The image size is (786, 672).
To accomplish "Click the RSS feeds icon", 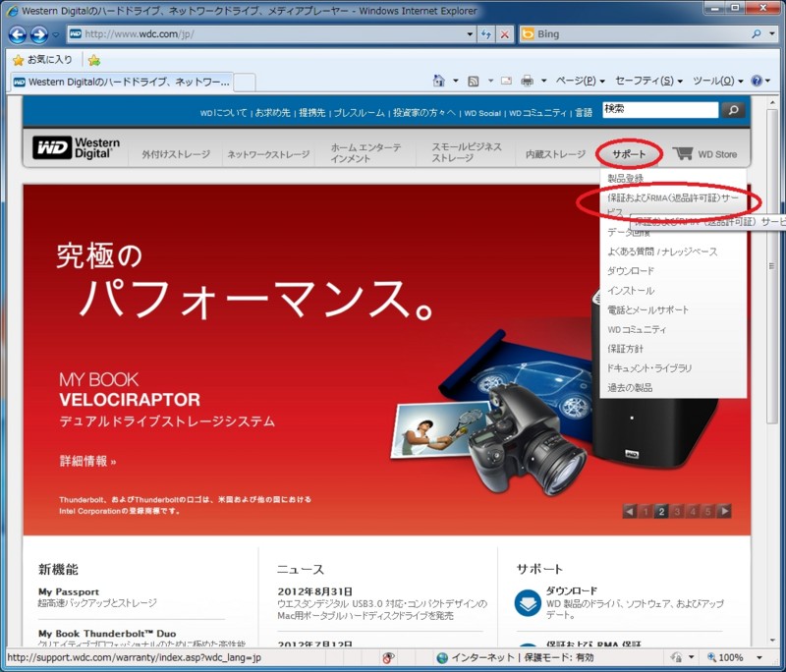I will pos(473,81).
